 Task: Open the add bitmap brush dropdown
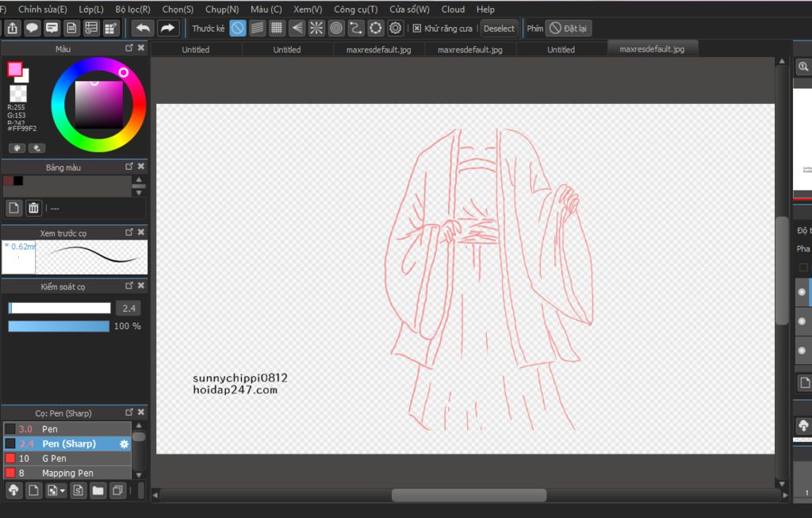click(56, 490)
